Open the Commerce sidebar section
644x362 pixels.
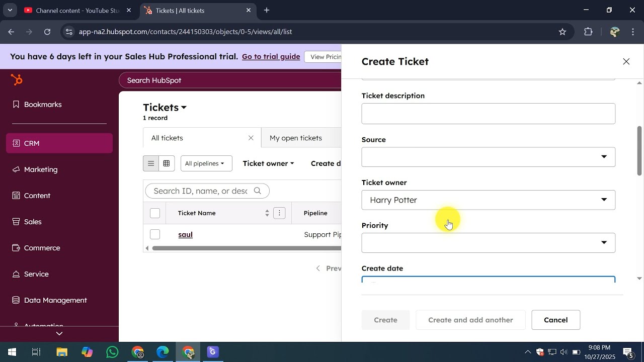click(59, 248)
